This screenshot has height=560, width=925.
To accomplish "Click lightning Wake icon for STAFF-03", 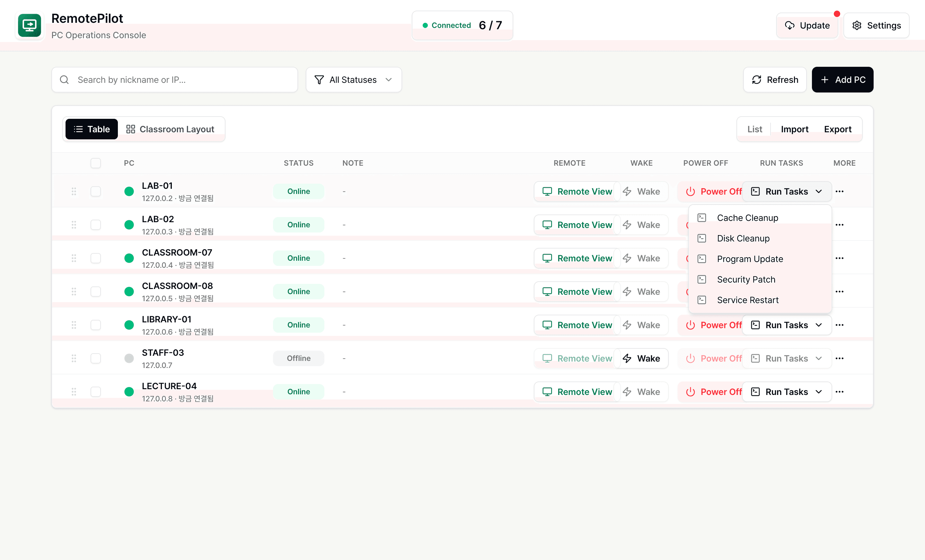I will click(627, 358).
